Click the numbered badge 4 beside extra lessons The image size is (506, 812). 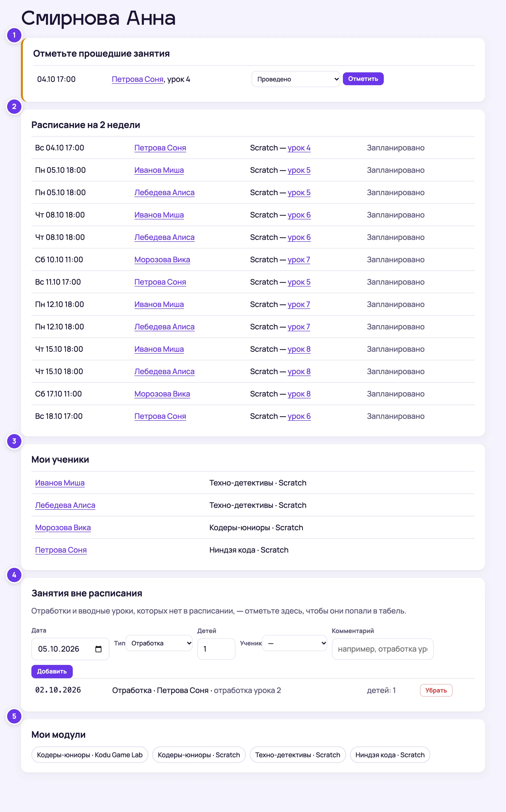[14, 575]
